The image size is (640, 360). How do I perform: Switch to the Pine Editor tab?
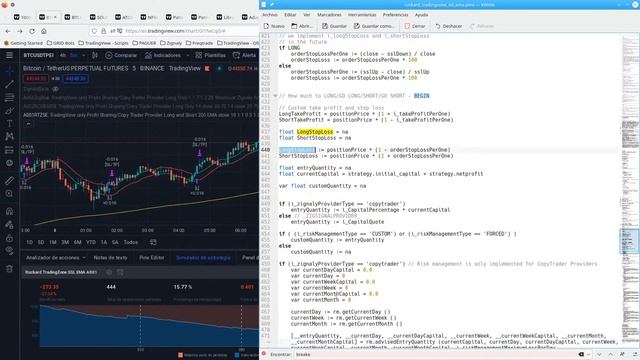click(x=151, y=258)
